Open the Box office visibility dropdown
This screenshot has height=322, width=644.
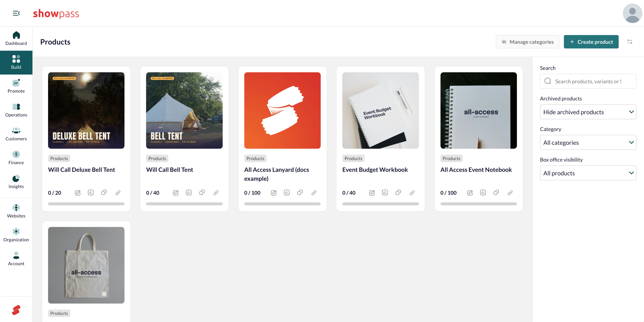click(x=588, y=173)
